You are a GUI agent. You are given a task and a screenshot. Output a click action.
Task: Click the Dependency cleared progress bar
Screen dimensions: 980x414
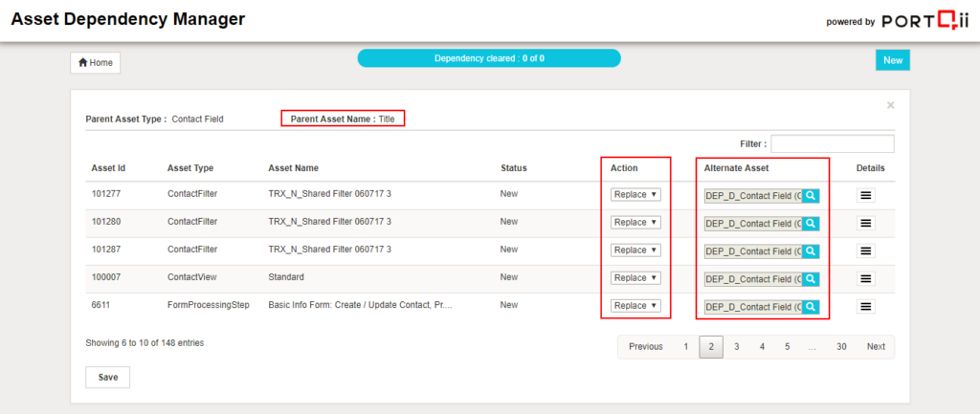pyautogui.click(x=489, y=58)
